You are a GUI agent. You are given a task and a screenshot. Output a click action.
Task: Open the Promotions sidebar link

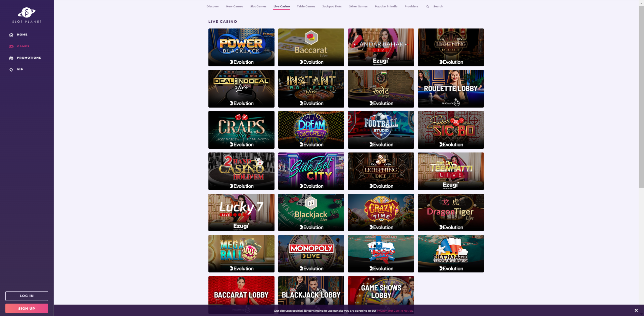tap(29, 58)
